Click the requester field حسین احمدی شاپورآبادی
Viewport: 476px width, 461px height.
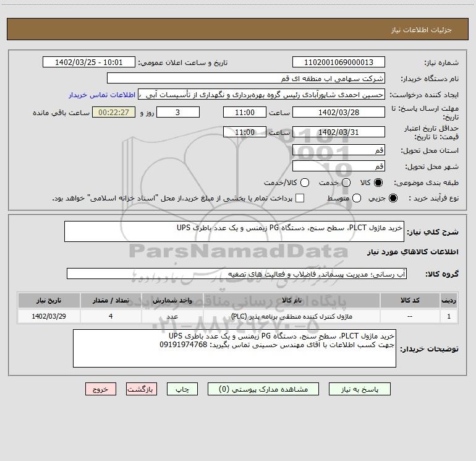click(261, 95)
